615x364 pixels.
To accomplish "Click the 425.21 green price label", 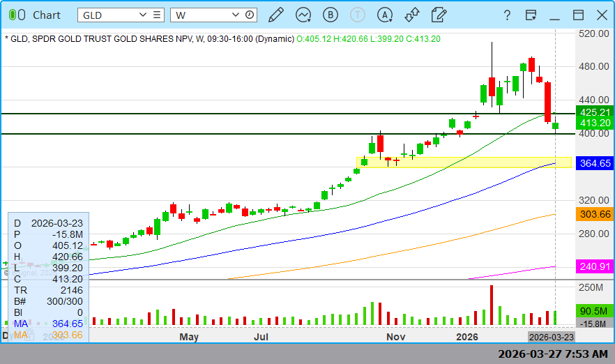I will coord(595,112).
